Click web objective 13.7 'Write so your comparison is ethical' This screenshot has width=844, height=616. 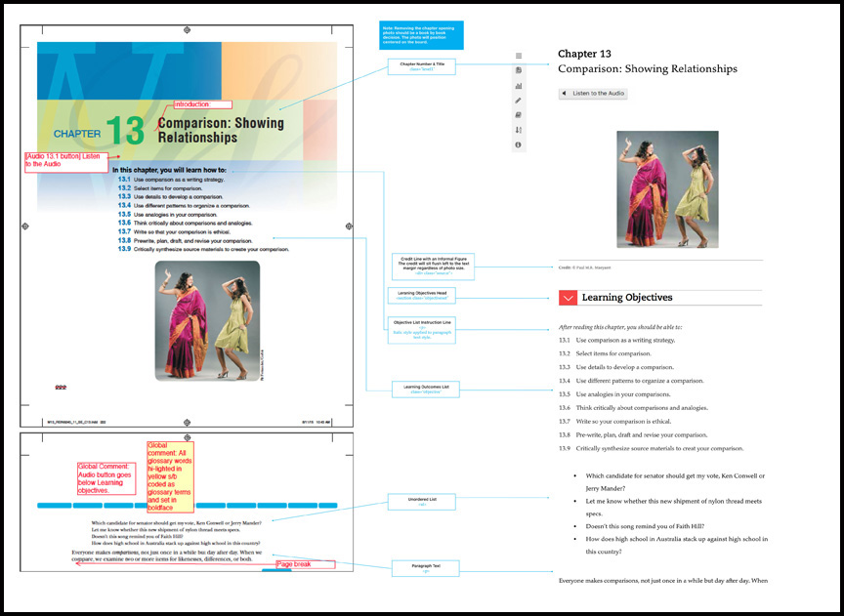pyautogui.click(x=615, y=422)
